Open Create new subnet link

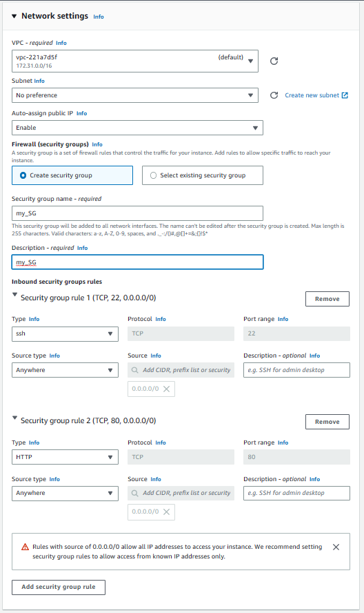pyautogui.click(x=316, y=95)
